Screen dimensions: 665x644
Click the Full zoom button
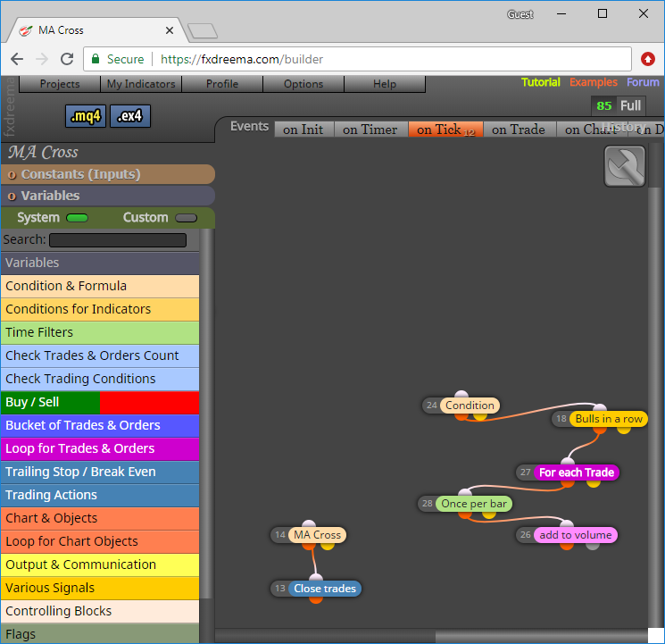click(631, 105)
